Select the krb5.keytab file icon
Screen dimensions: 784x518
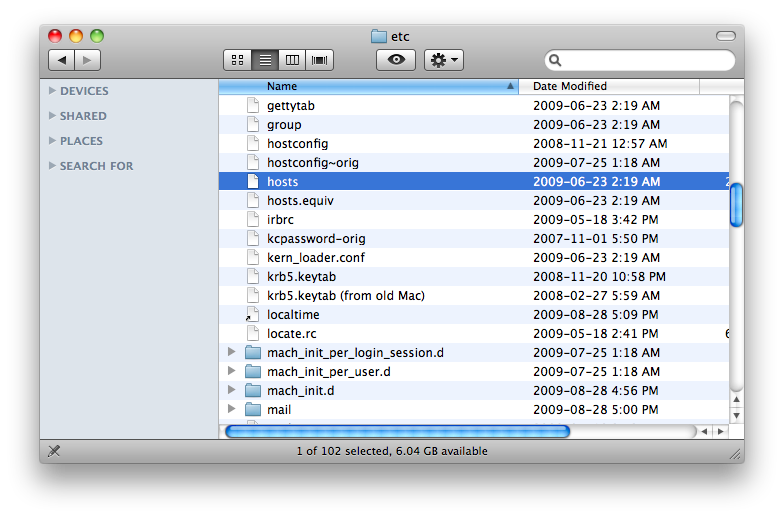tap(253, 276)
